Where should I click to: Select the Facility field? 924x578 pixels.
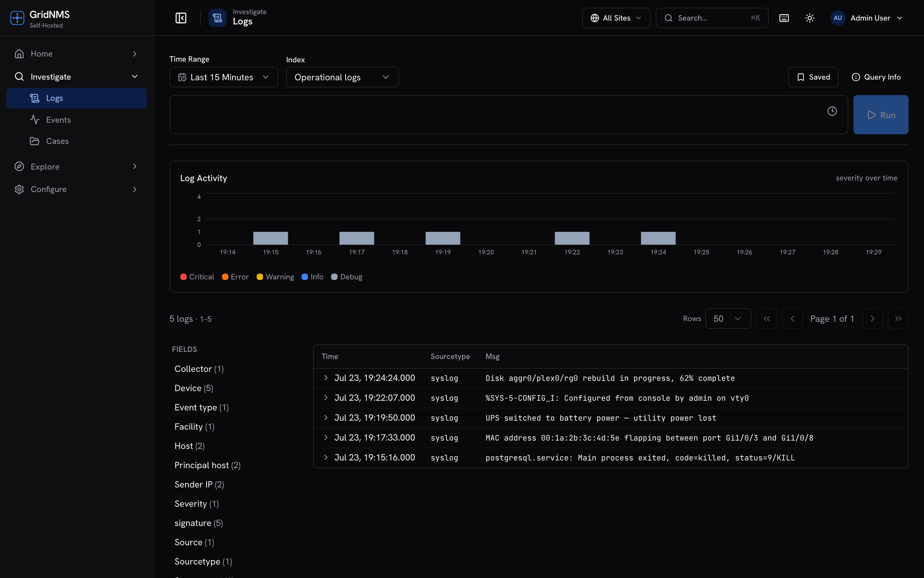tap(194, 427)
